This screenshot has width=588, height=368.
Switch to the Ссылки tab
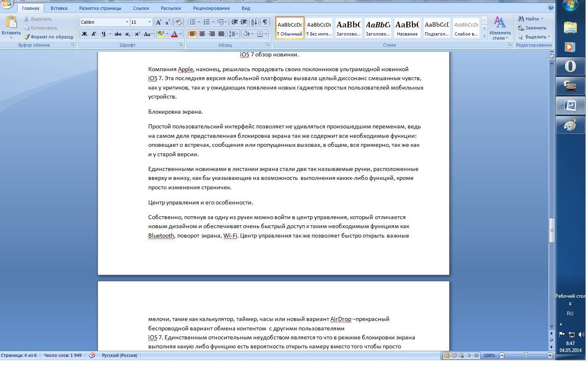140,8
